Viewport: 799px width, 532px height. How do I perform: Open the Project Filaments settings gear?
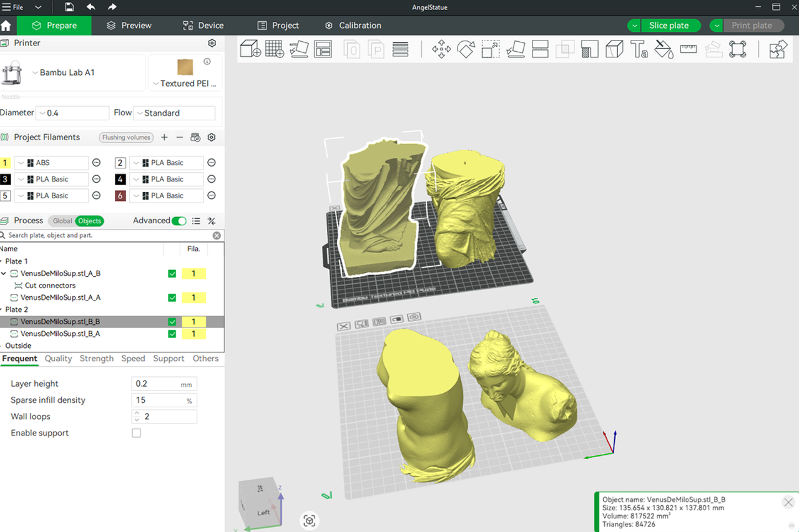point(212,137)
